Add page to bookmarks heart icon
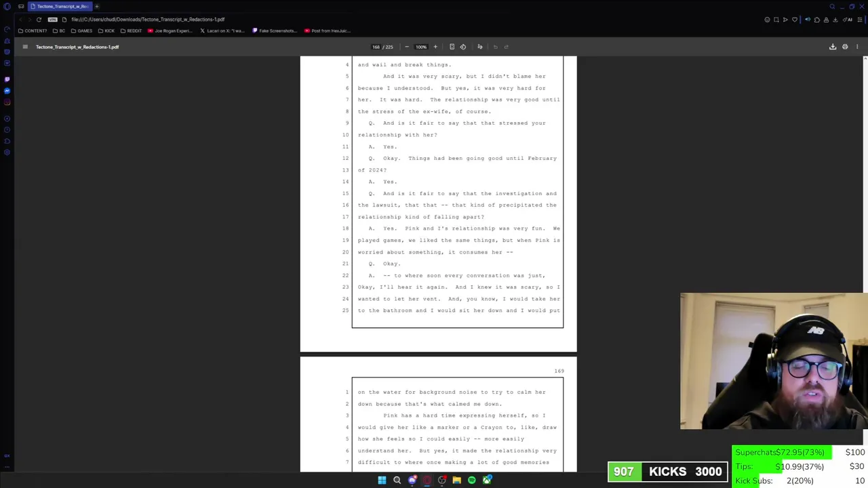The image size is (868, 488). tap(795, 20)
